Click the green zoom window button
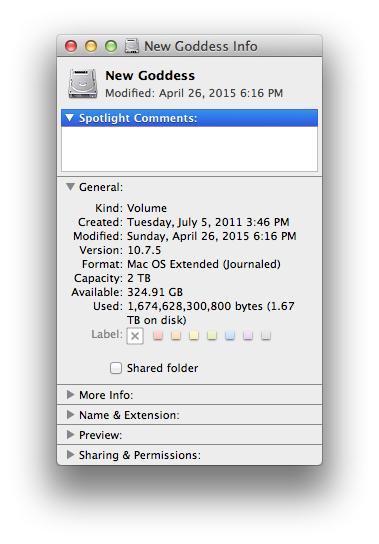The height and width of the screenshot is (544, 379). tap(111, 46)
